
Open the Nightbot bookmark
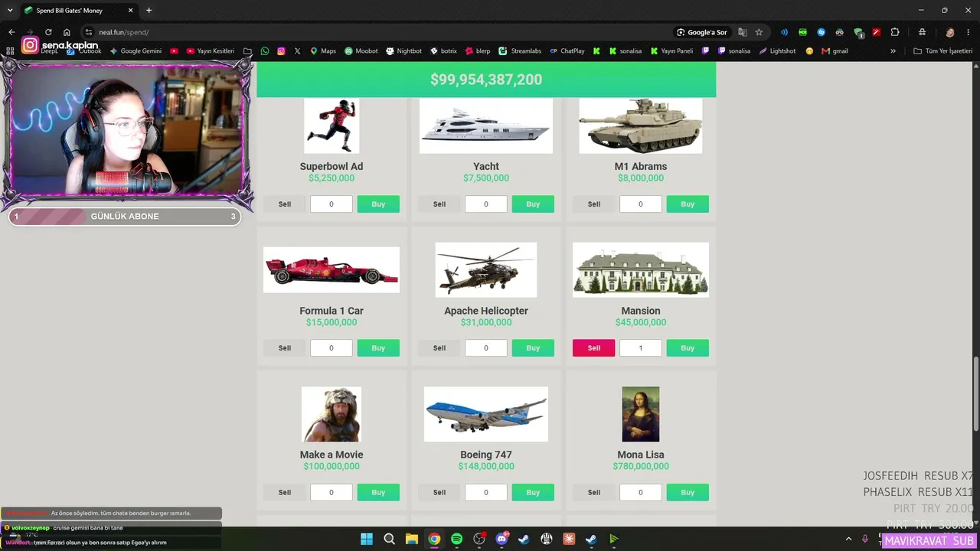pos(403,51)
